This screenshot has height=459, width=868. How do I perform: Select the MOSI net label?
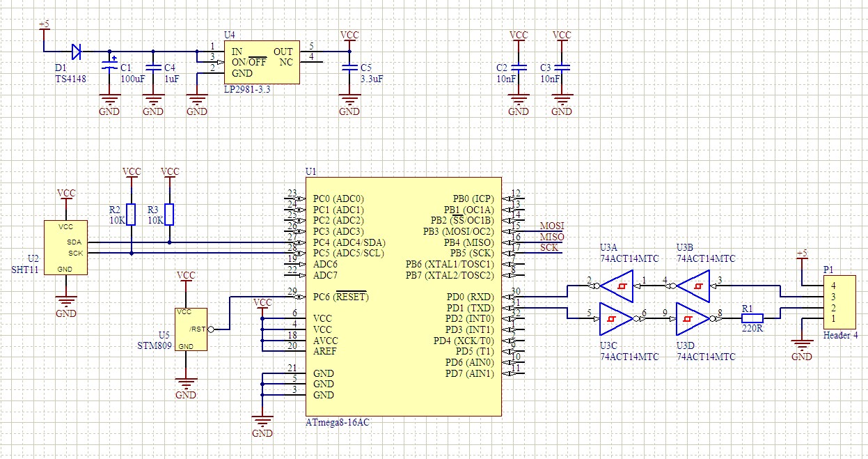552,226
